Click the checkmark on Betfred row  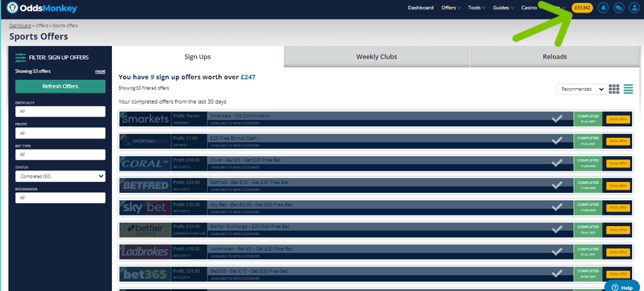click(557, 185)
